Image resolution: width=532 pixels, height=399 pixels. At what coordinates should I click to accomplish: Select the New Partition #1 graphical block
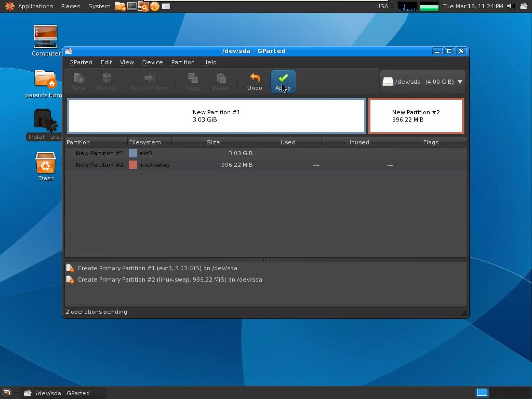pyautogui.click(x=216, y=116)
